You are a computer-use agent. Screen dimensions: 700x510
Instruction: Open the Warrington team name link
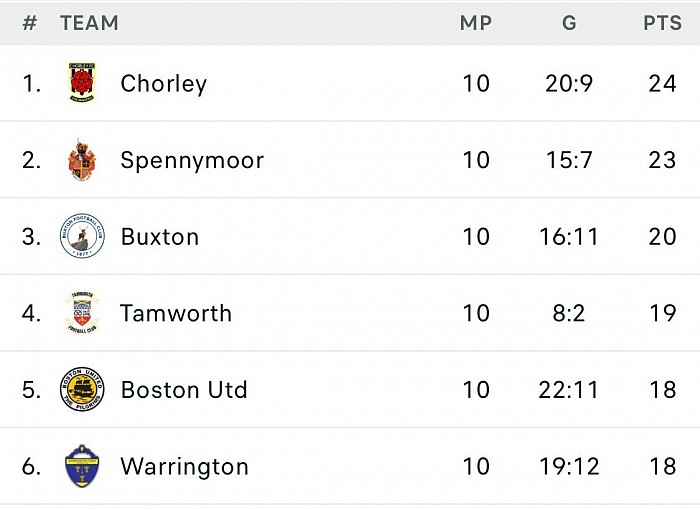coord(184,467)
